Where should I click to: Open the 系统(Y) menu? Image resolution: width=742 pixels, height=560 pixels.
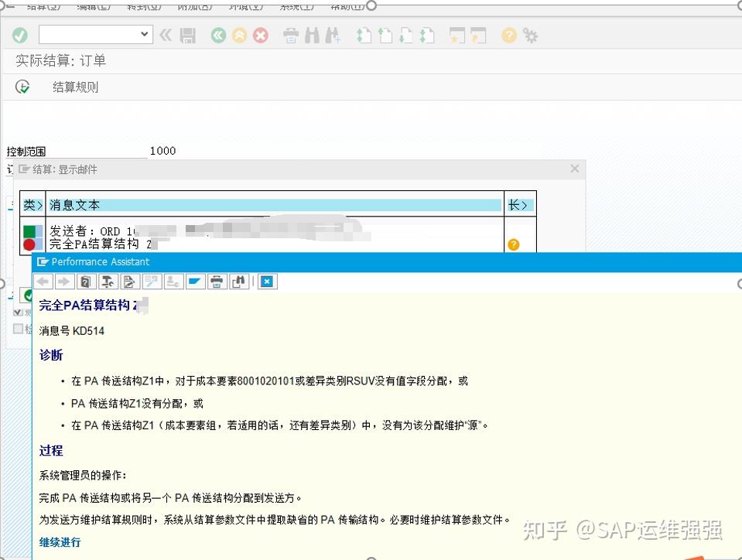pyautogui.click(x=295, y=5)
